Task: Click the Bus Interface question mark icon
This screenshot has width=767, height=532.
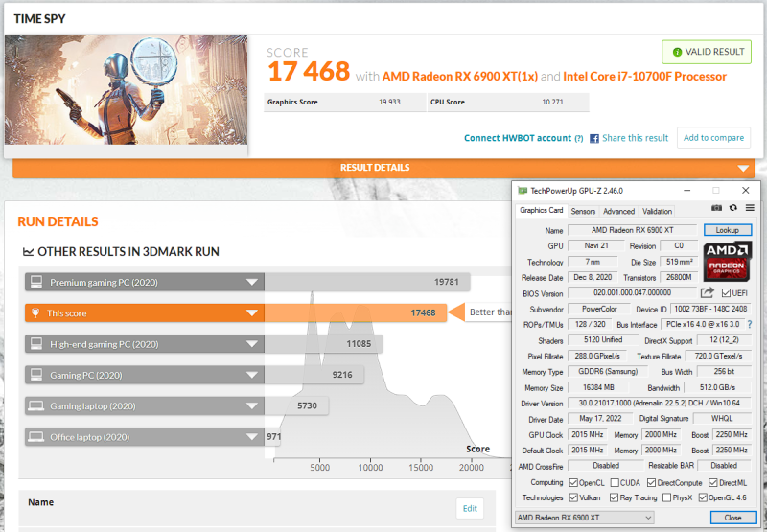Action: tap(750, 324)
